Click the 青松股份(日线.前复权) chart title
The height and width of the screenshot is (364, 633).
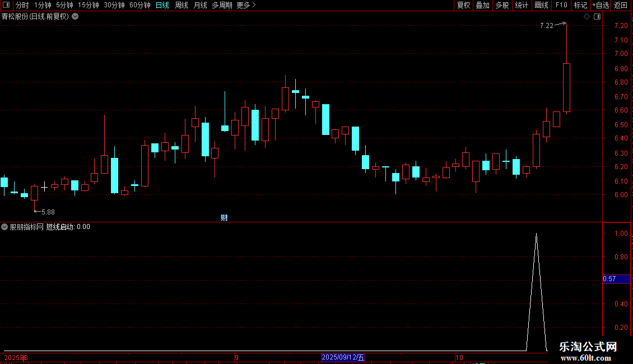point(35,17)
